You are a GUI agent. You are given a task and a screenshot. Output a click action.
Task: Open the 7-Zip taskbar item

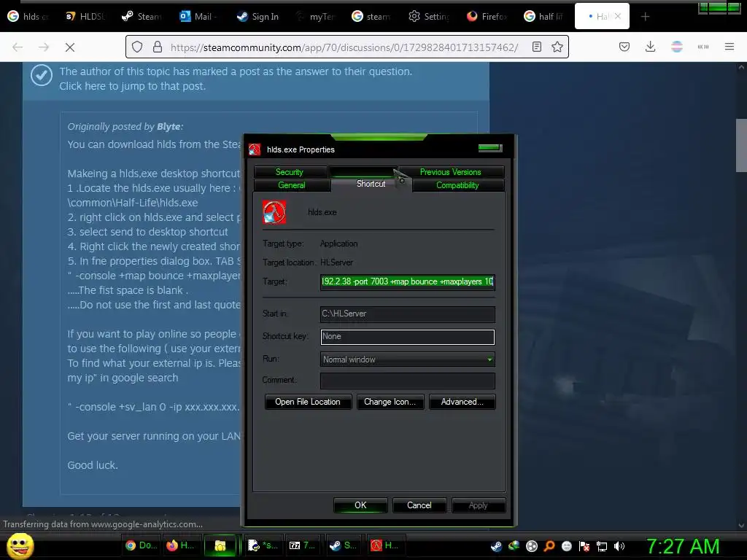point(302,545)
